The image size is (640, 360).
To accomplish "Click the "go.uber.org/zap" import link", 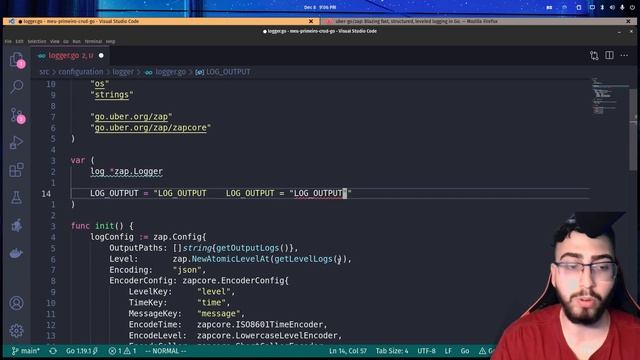I will (131, 117).
